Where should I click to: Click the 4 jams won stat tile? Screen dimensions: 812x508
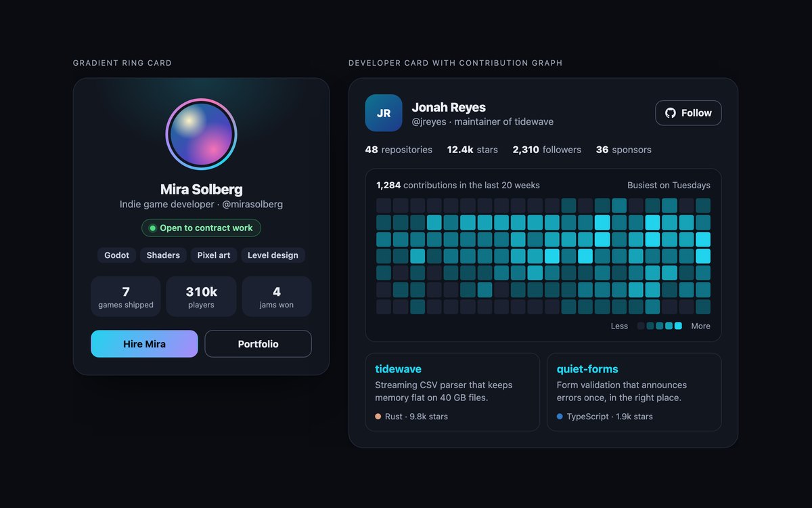pyautogui.click(x=277, y=297)
